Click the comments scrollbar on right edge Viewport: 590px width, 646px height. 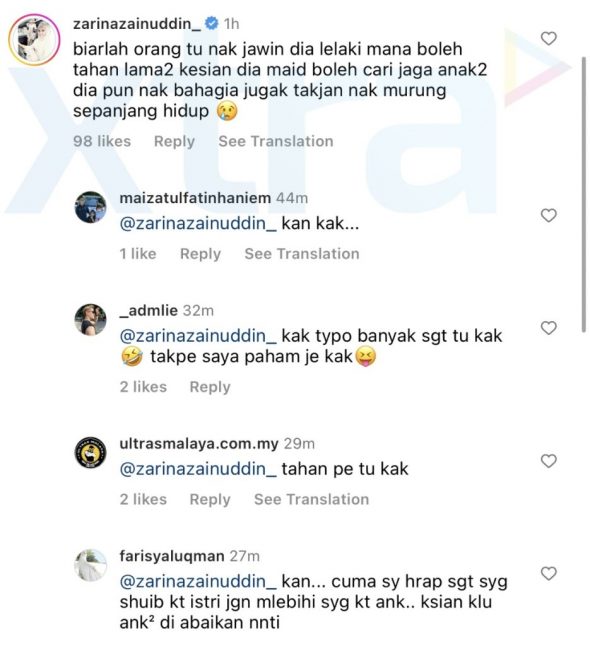(x=583, y=194)
